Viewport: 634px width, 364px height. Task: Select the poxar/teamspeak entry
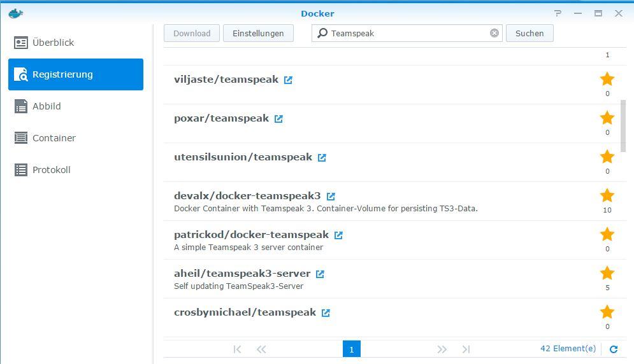tap(394, 123)
